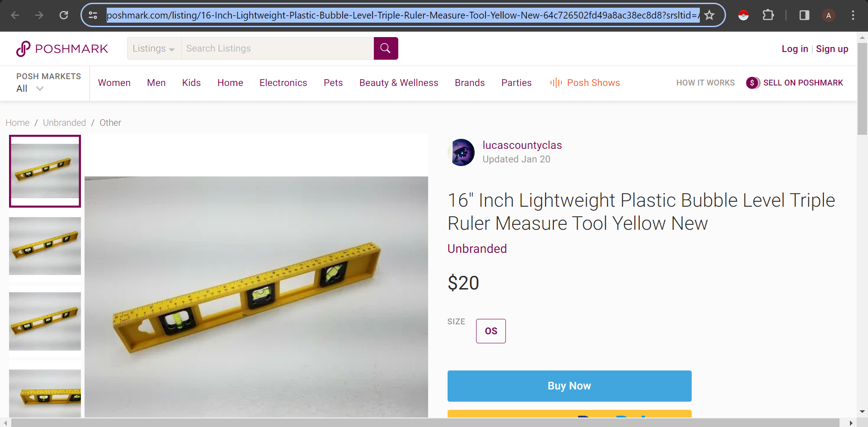Click the Buy Now button
Screen dimensions: 868x427
coord(569,386)
